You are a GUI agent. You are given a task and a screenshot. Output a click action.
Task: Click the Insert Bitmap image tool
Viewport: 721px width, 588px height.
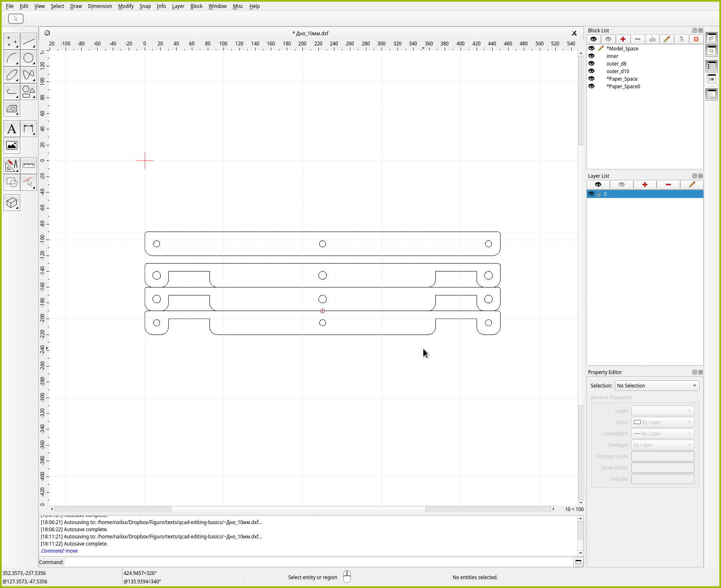(x=12, y=146)
